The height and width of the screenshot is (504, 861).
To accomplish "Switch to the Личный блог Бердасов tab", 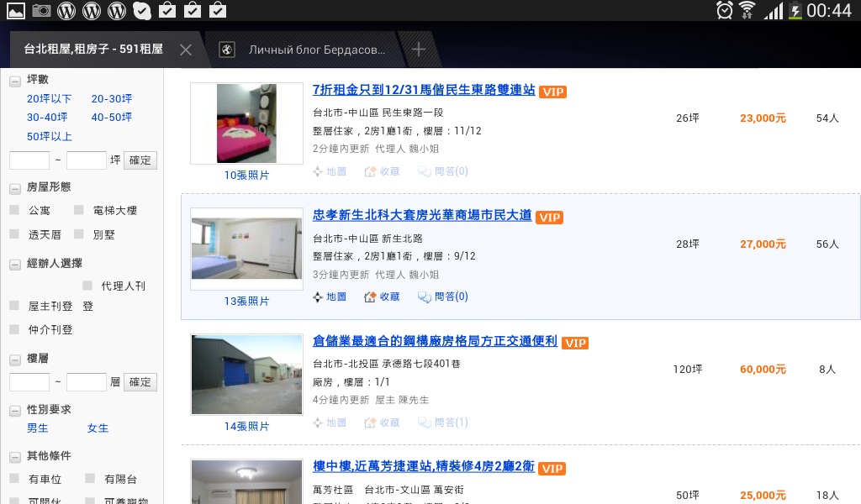I will 317,50.
